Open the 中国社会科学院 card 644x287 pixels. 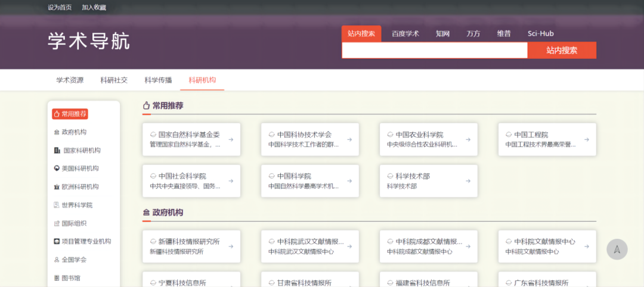point(191,181)
